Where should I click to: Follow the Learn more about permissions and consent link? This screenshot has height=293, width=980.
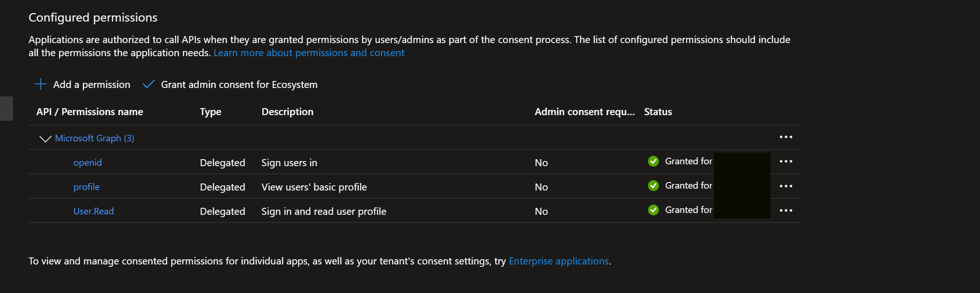[309, 53]
